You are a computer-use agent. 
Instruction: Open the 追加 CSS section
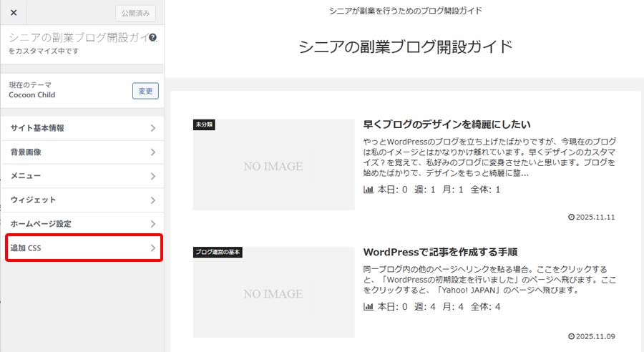tap(82, 248)
